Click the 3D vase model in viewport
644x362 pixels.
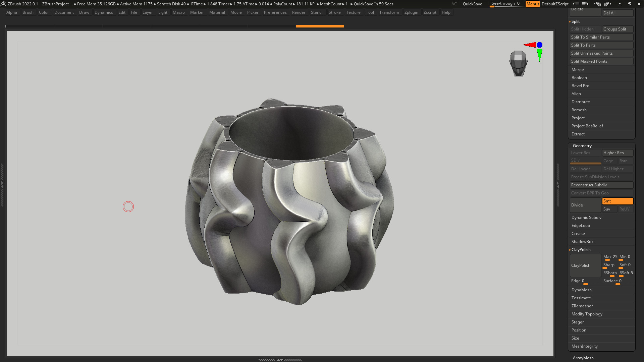point(289,202)
